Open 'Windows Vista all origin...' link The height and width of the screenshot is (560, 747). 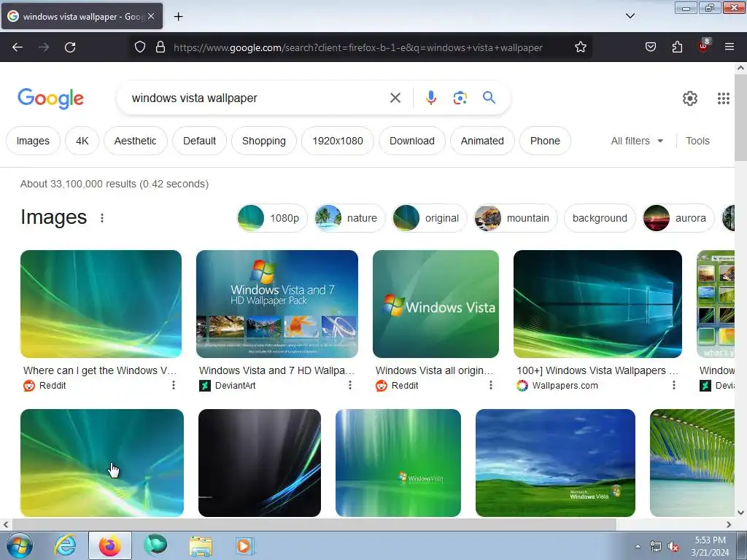pyautogui.click(x=434, y=370)
